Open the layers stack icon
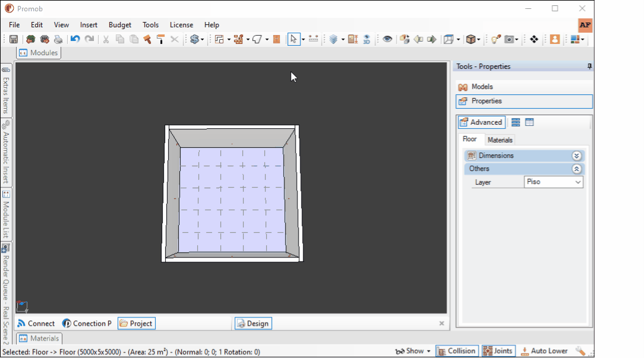This screenshot has height=358, width=644. pyautogui.click(x=333, y=39)
